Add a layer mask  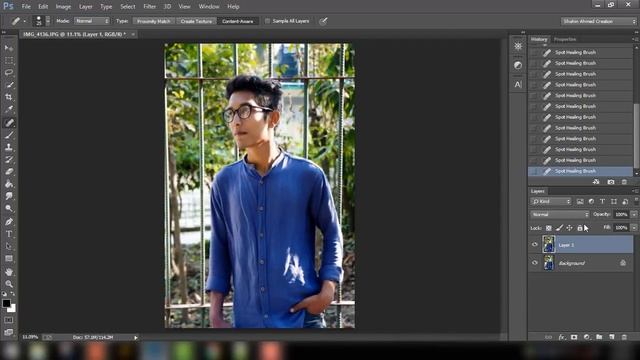pyautogui.click(x=574, y=337)
